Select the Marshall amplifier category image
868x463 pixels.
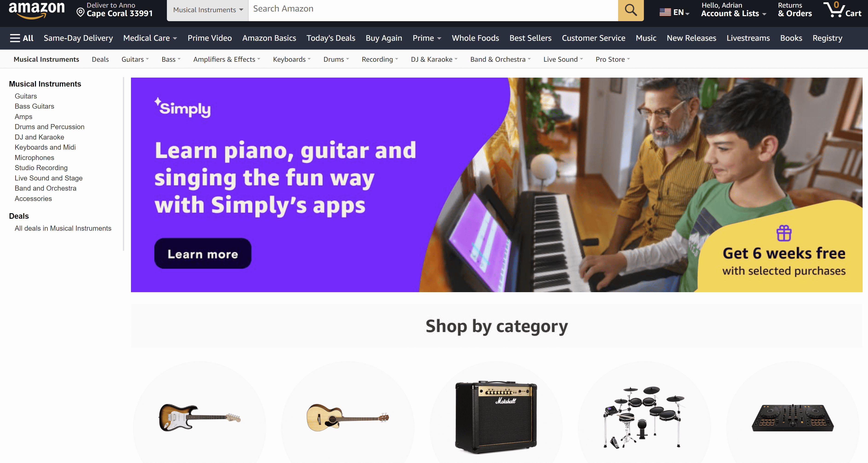click(496, 417)
